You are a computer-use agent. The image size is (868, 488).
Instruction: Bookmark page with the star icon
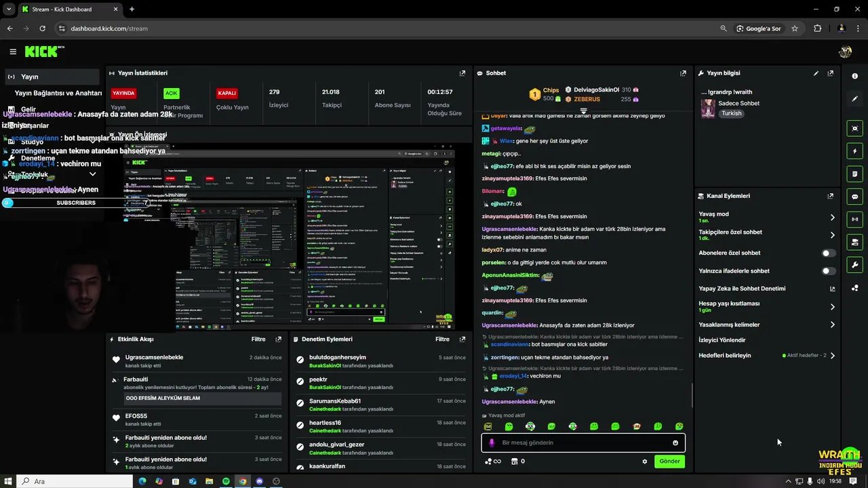point(795,28)
